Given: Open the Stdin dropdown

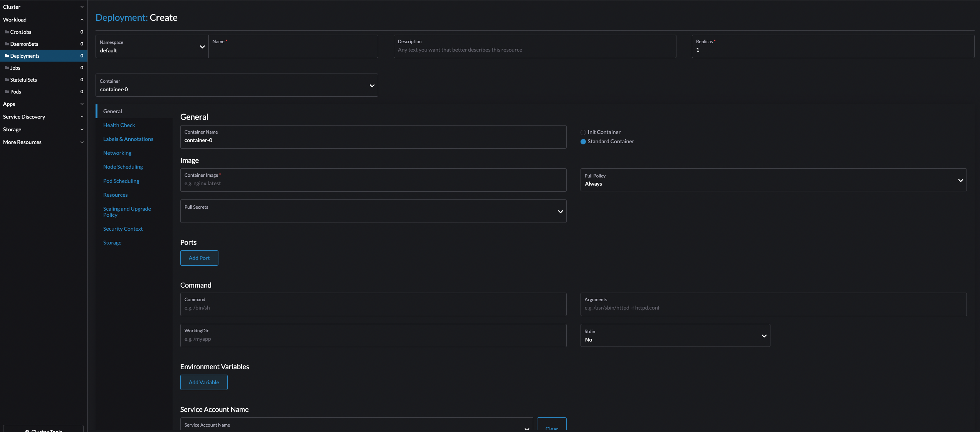Looking at the screenshot, I should coord(675,335).
